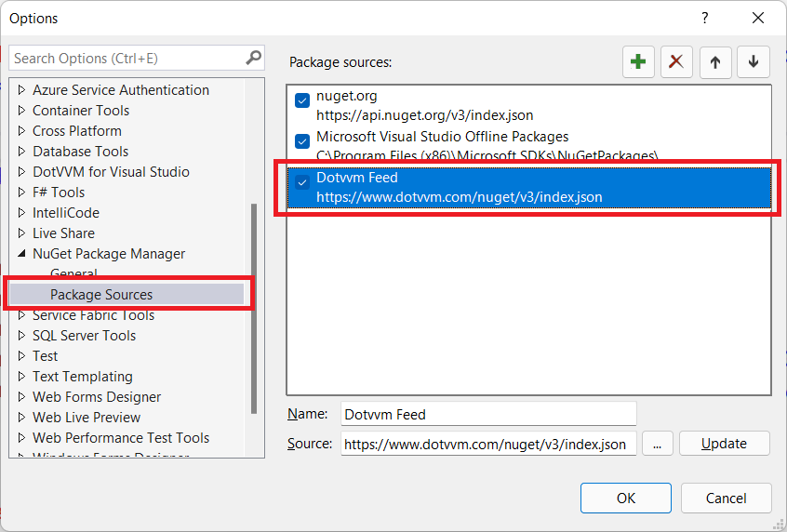
Task: Expand Web Live Preview node
Action: click(21, 418)
